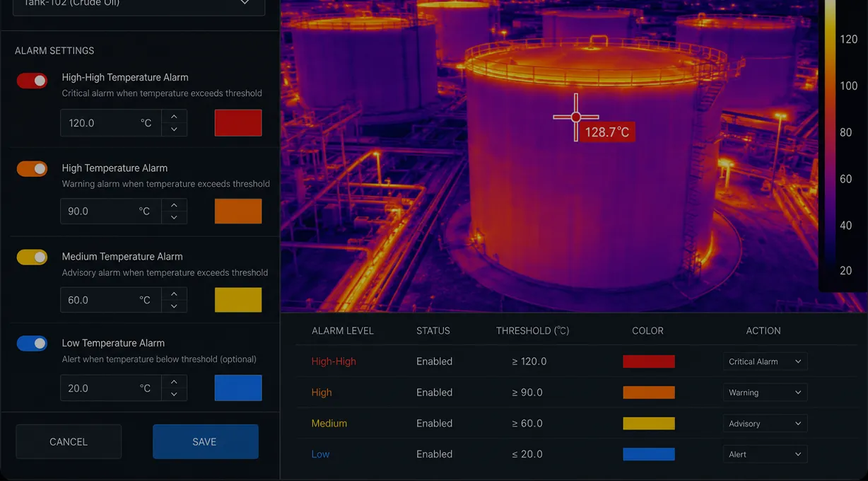This screenshot has width=868, height=481.
Task: Click the red color bar in High-High row
Action: coord(649,361)
